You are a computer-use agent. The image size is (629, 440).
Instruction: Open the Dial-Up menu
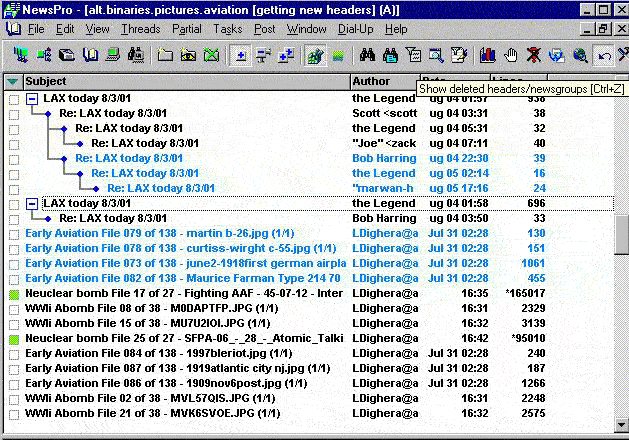pos(355,29)
